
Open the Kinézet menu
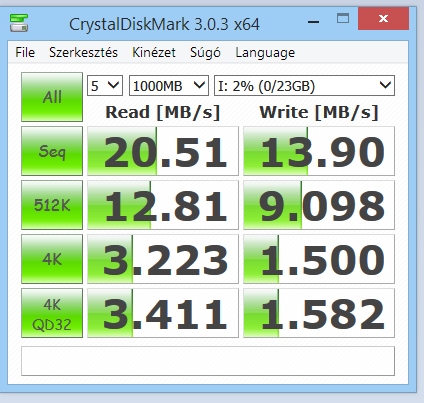tap(154, 53)
